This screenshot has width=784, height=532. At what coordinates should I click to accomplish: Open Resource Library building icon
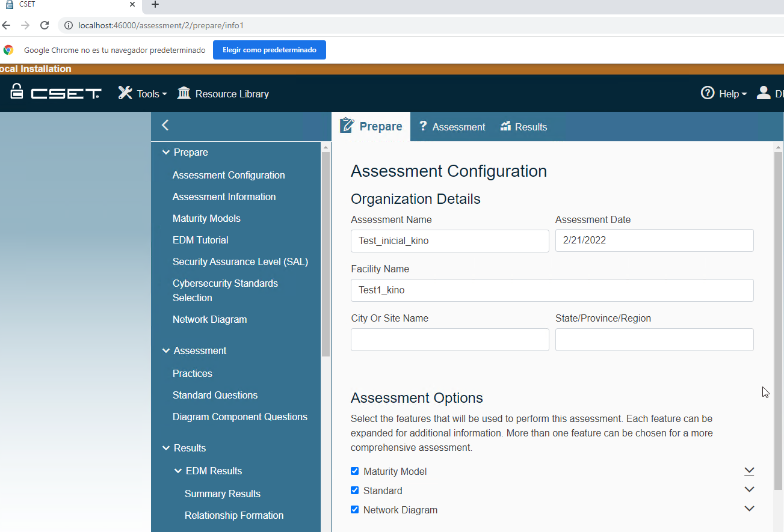click(x=184, y=93)
